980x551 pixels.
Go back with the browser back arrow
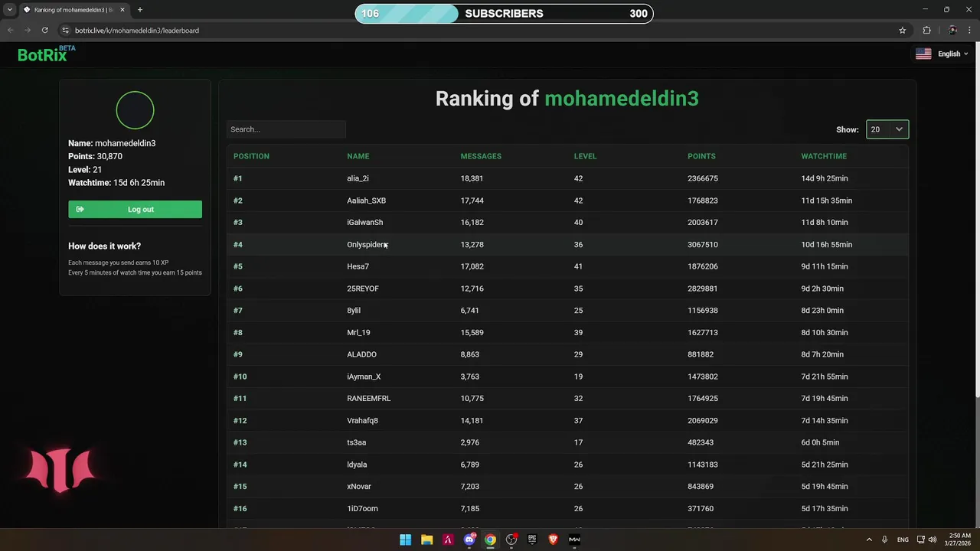[x=11, y=31]
